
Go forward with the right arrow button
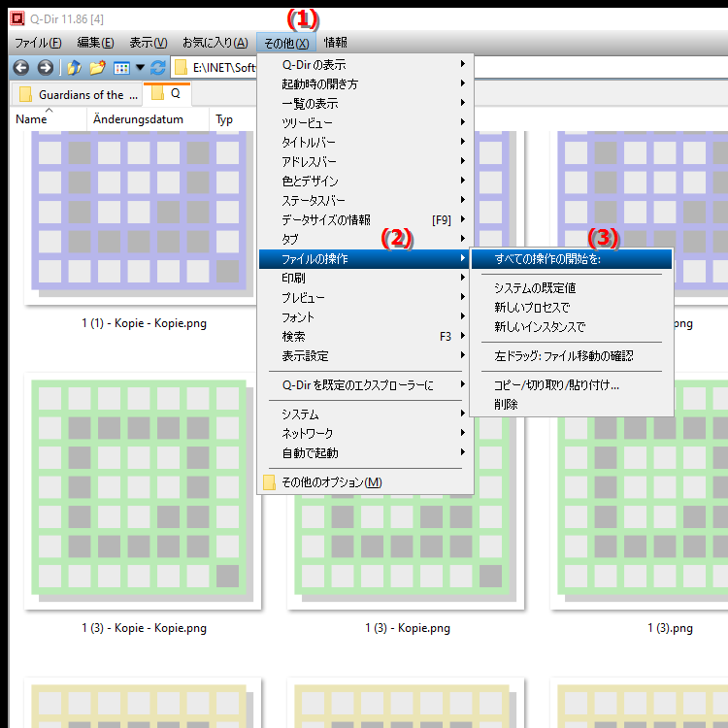point(45,68)
